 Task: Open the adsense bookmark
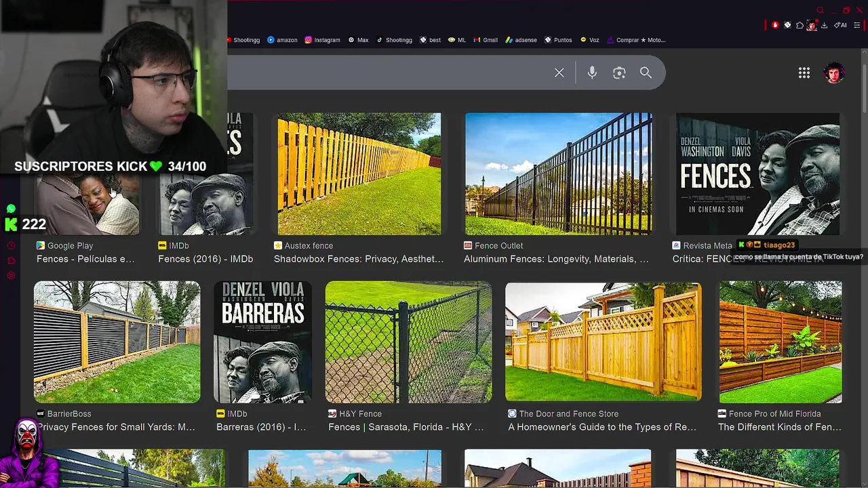point(521,40)
